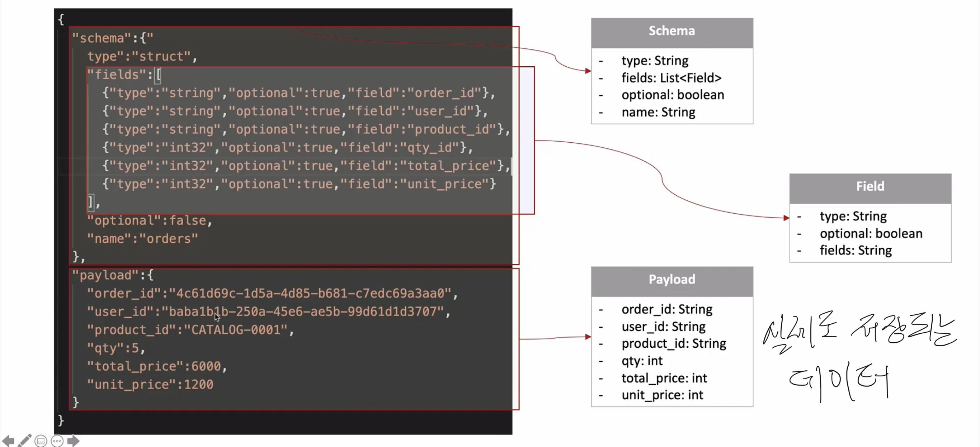Click the "unit_price":1200 payload line
This screenshot has width=980, height=447.
tap(150, 385)
